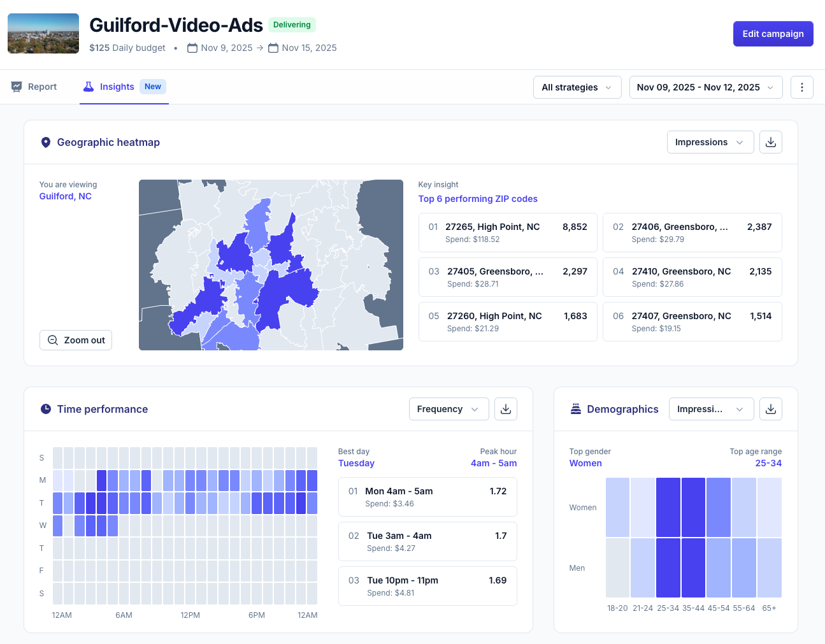825x644 pixels.
Task: Open the Demographics metric dropdown
Action: click(x=710, y=409)
